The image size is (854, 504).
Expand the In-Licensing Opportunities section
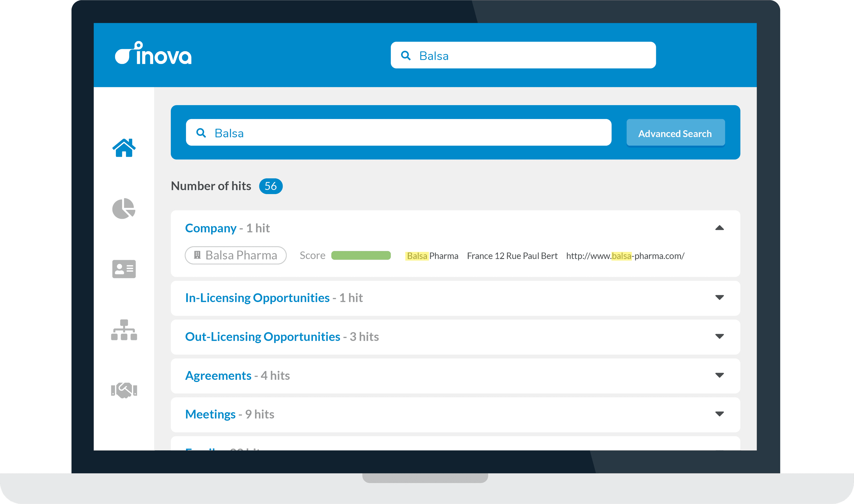click(720, 298)
